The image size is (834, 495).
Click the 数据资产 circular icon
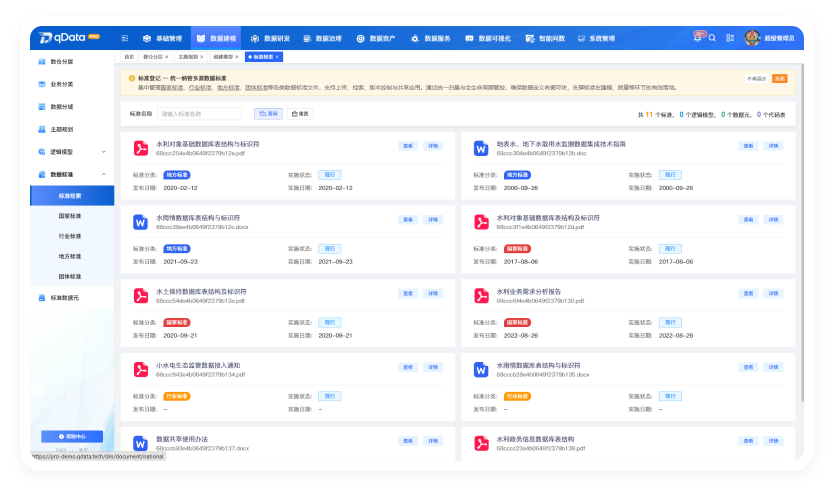tap(360, 38)
